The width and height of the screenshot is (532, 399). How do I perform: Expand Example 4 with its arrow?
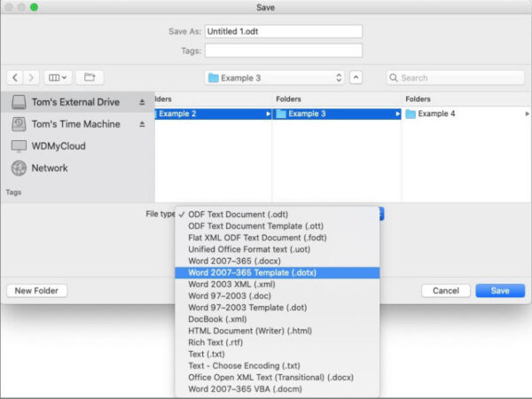(527, 113)
